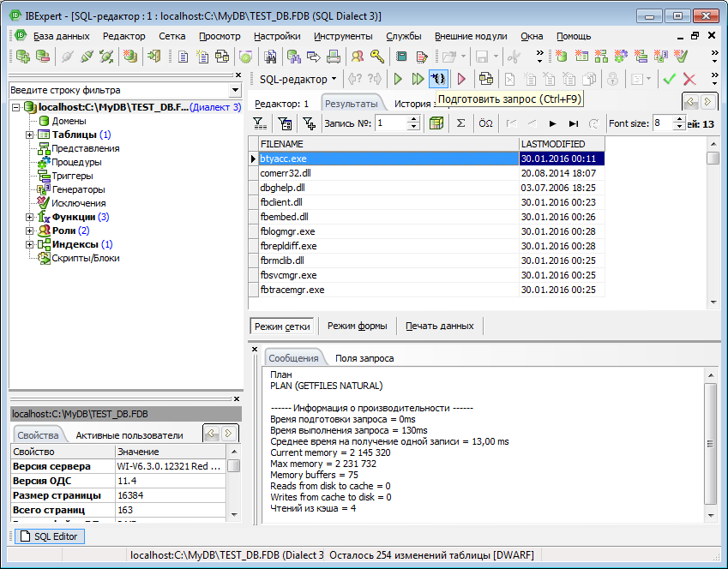The height and width of the screenshot is (569, 728).
Task: Open the User Manager people icon
Action: 357,57
